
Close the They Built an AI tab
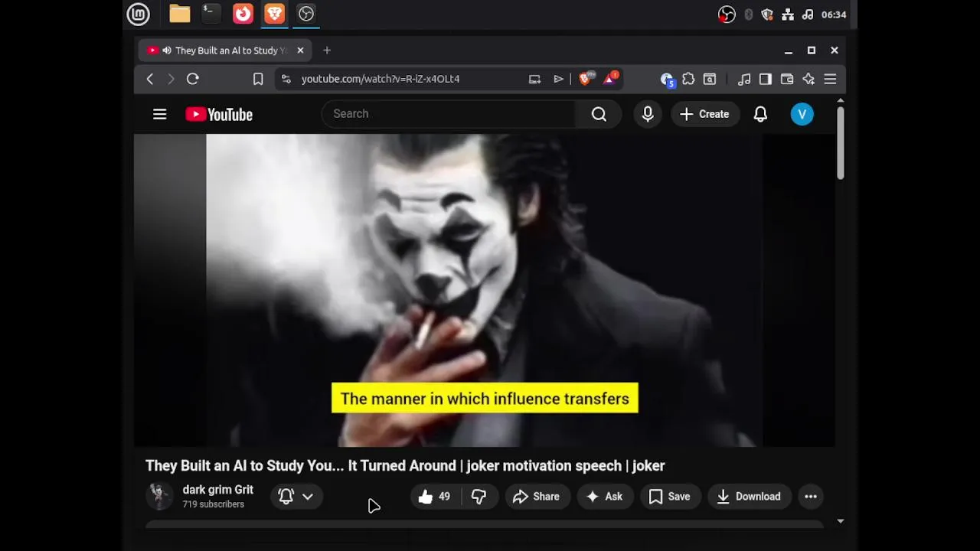coord(300,51)
